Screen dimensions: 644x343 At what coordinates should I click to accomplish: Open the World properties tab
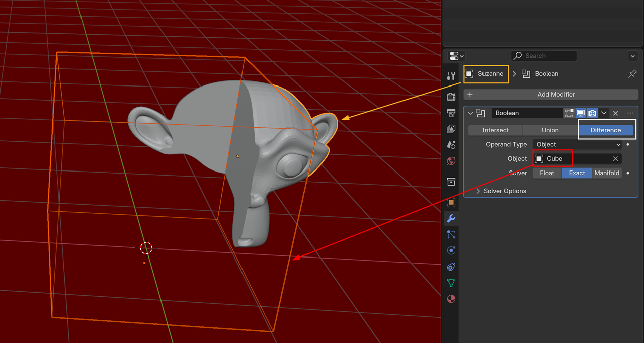tap(451, 161)
